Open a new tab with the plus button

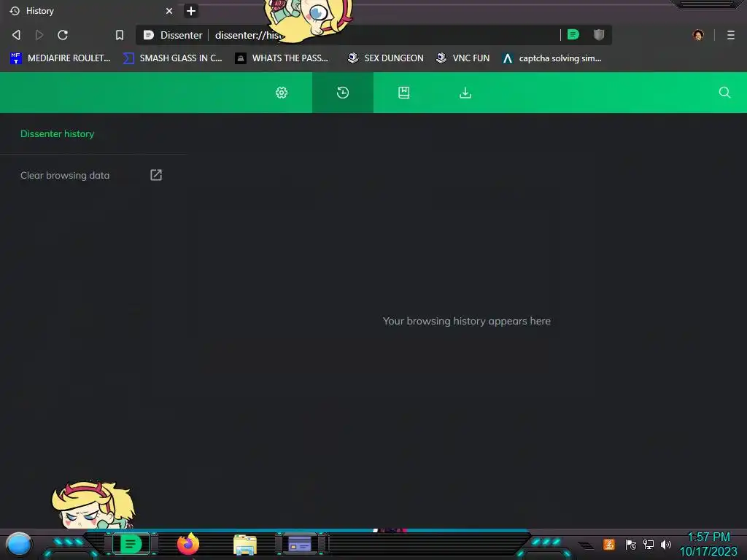pos(191,10)
